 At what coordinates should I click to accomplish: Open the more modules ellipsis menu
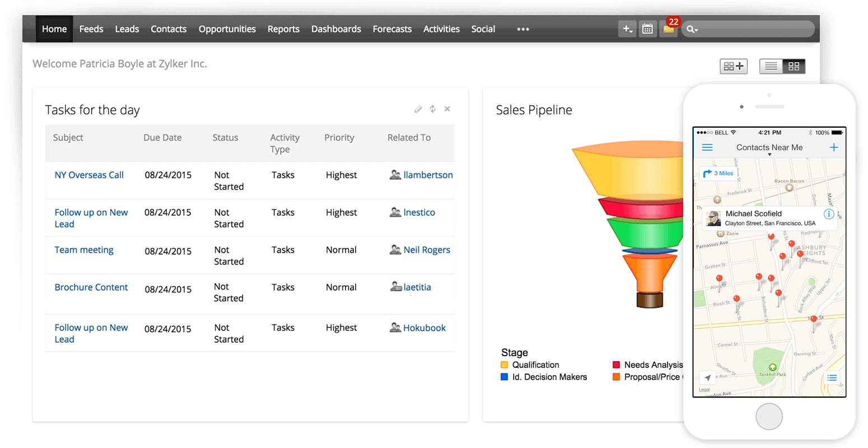click(522, 29)
